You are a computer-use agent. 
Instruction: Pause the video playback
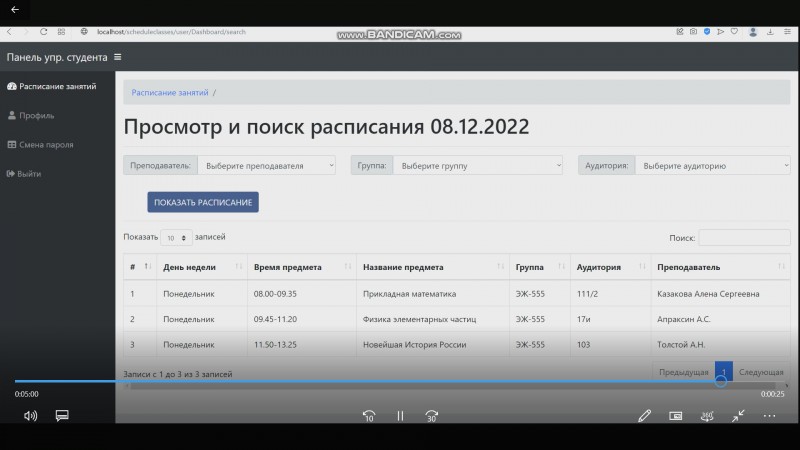pos(401,416)
